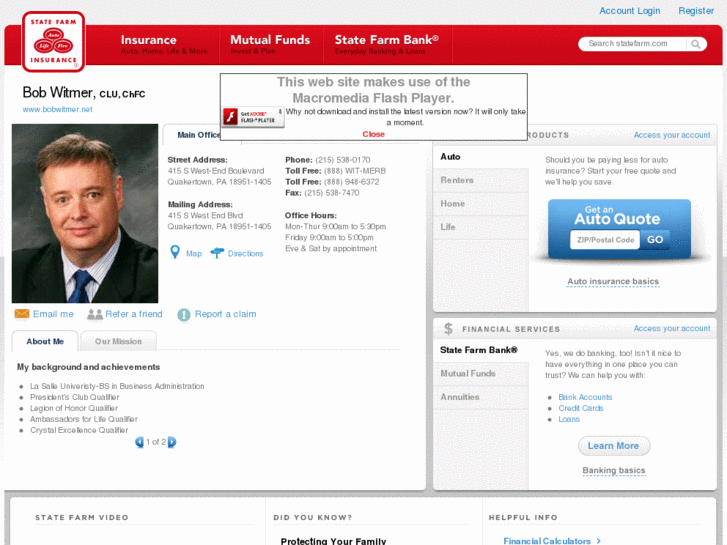Click Access your account in Products panel
This screenshot has height=545, width=727.
(x=672, y=135)
